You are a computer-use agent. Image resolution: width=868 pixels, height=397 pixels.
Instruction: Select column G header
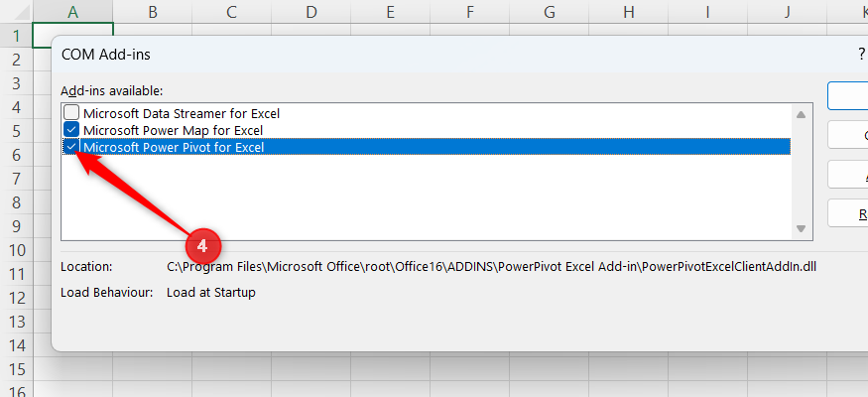(x=550, y=12)
